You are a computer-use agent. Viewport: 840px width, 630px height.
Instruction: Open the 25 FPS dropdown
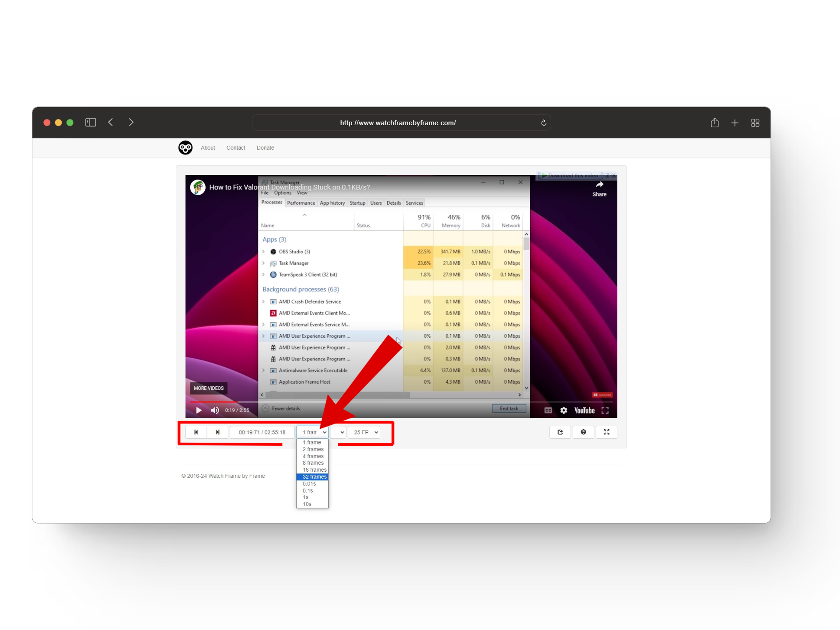[364, 432]
